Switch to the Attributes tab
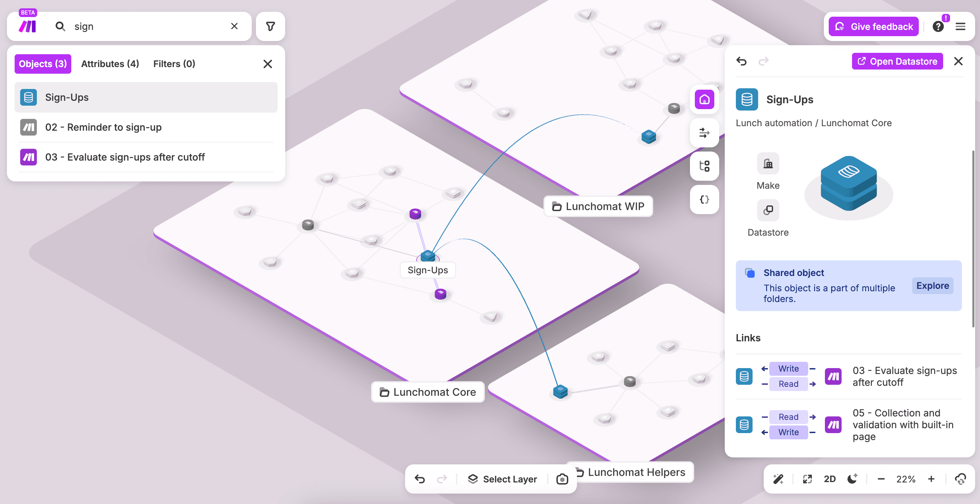Viewport: 980px width, 504px height. point(110,64)
